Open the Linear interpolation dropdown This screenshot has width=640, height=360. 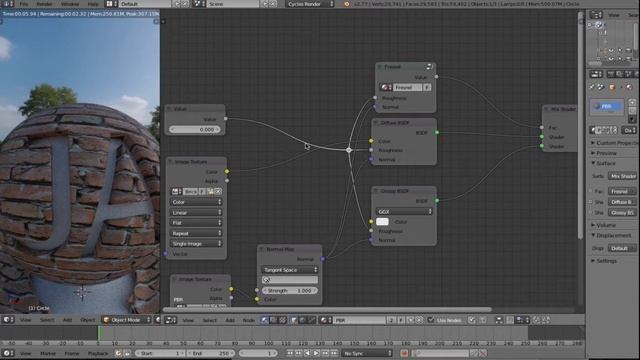click(196, 213)
